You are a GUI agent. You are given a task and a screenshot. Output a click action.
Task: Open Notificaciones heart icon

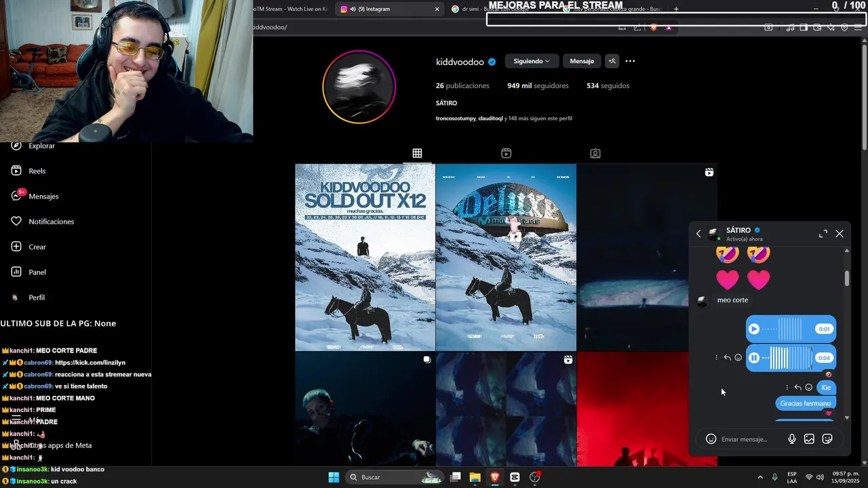tap(16, 222)
